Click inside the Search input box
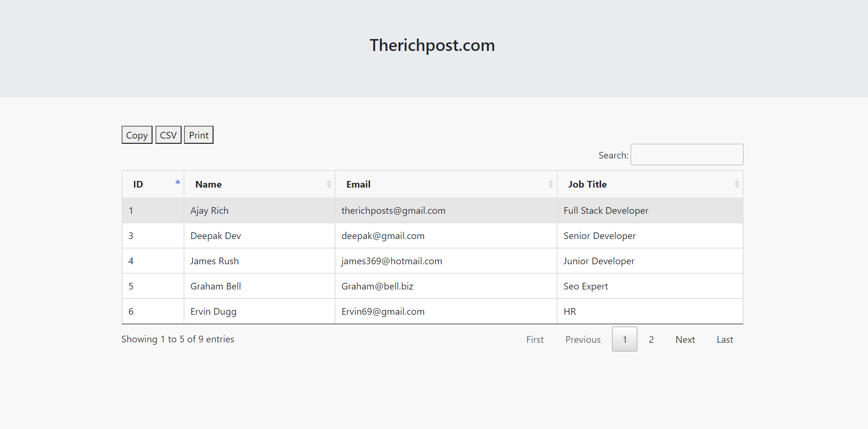 tap(686, 154)
